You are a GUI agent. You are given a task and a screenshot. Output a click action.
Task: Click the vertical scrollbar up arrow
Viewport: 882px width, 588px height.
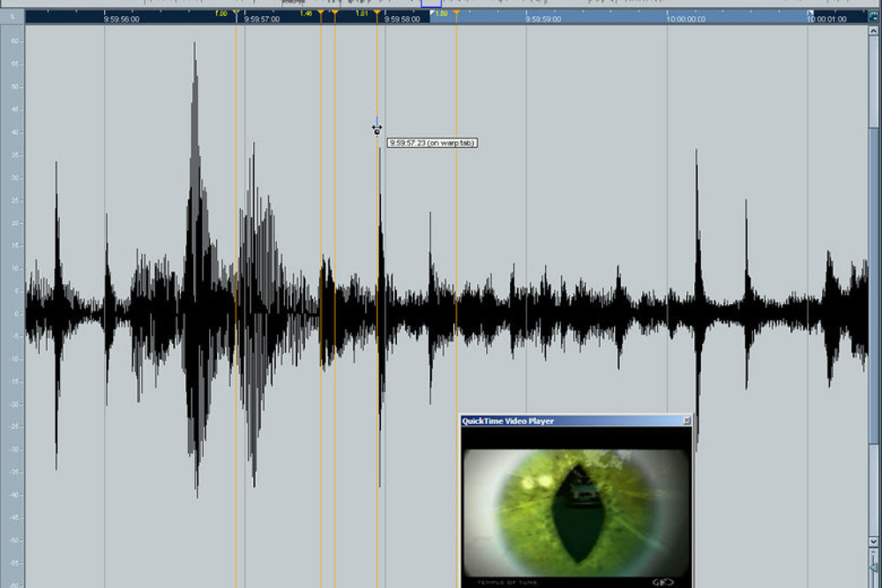point(873,31)
